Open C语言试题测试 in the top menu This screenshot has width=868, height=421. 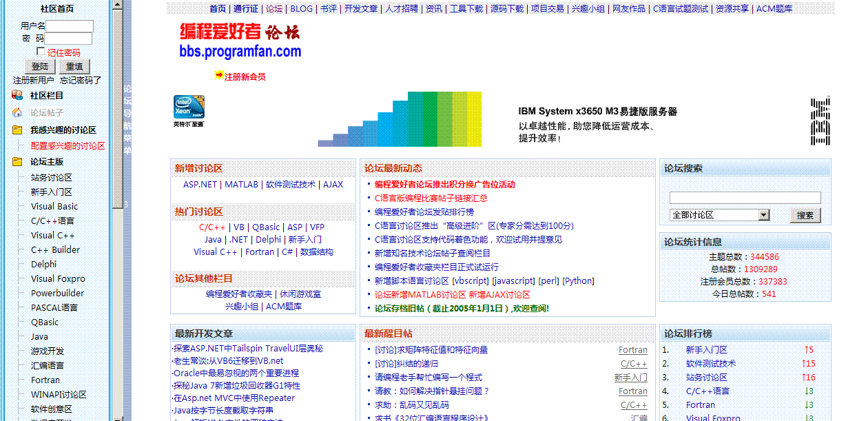point(681,9)
